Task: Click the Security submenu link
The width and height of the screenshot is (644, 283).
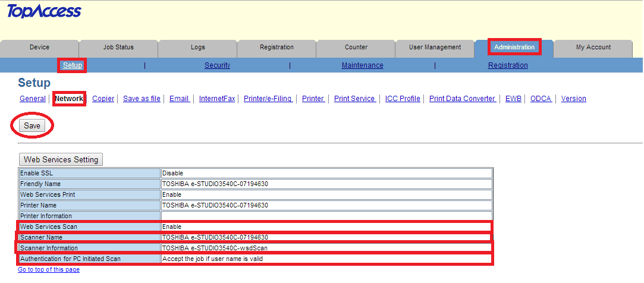Action: coord(217,65)
